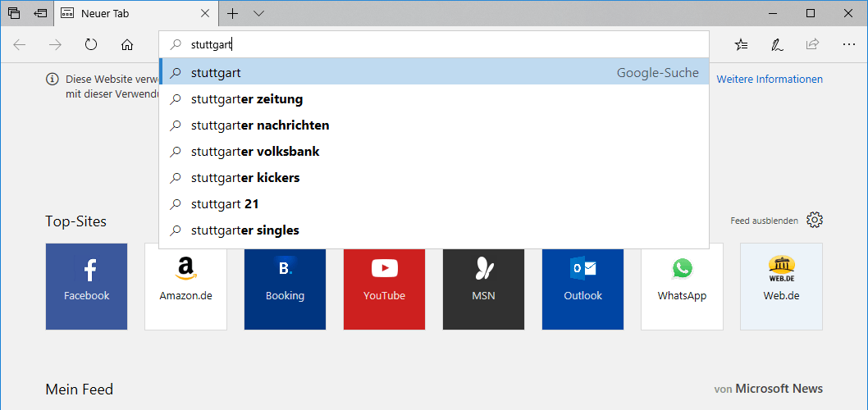868x410 pixels.
Task: Click the Mein Feed heading
Action: [79, 389]
